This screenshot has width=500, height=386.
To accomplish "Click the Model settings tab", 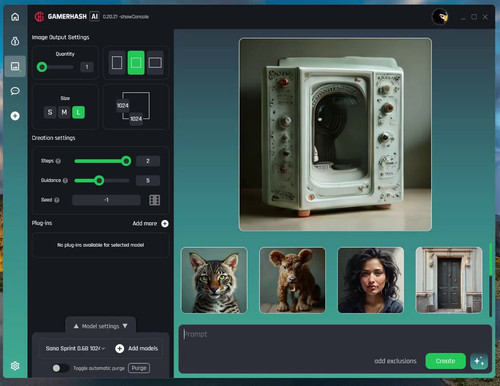I will click(100, 326).
